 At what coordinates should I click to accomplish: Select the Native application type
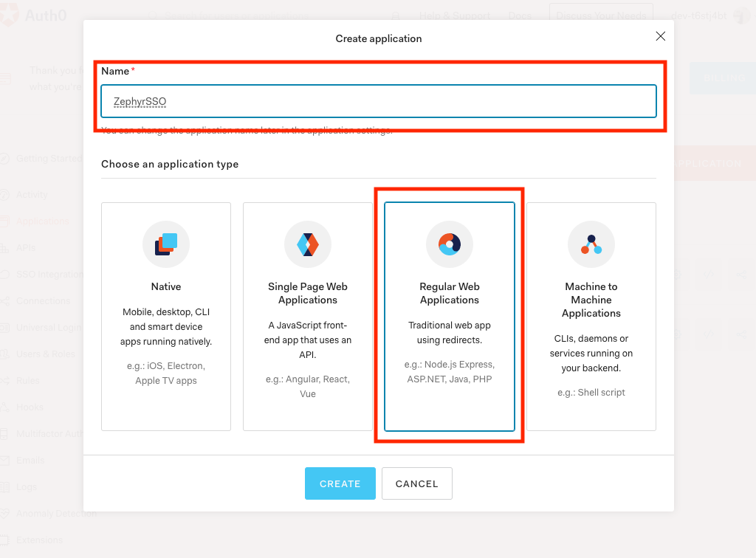coord(165,316)
